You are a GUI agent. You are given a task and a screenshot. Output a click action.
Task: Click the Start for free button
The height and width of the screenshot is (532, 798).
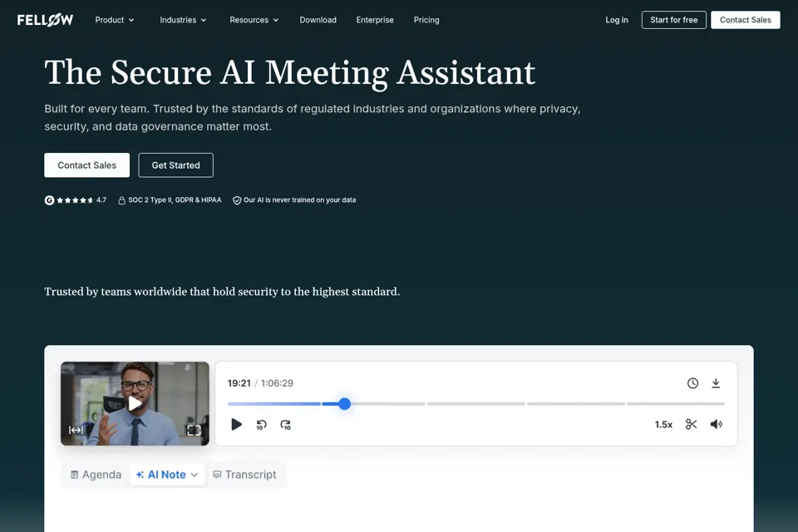pos(674,20)
